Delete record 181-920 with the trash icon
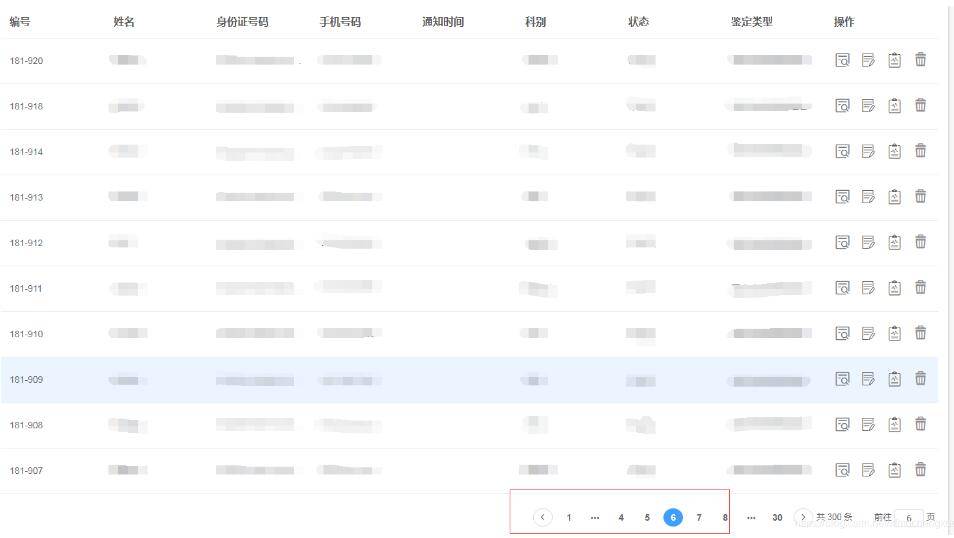Screen dimensions: 954x538 921,60
